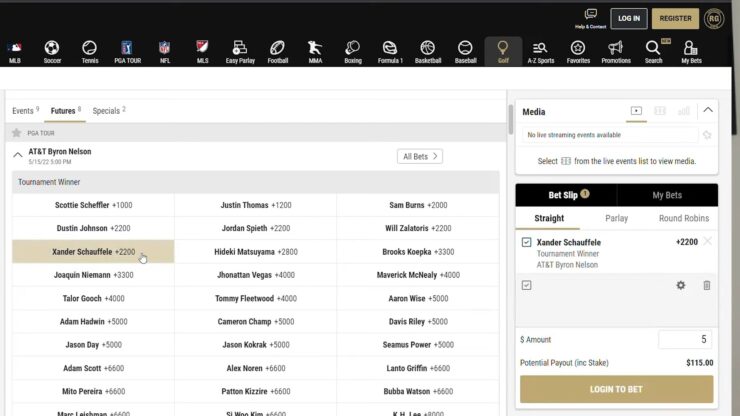Select Scottie Scheffler +1000 odds
The image size is (740, 416).
click(x=93, y=205)
